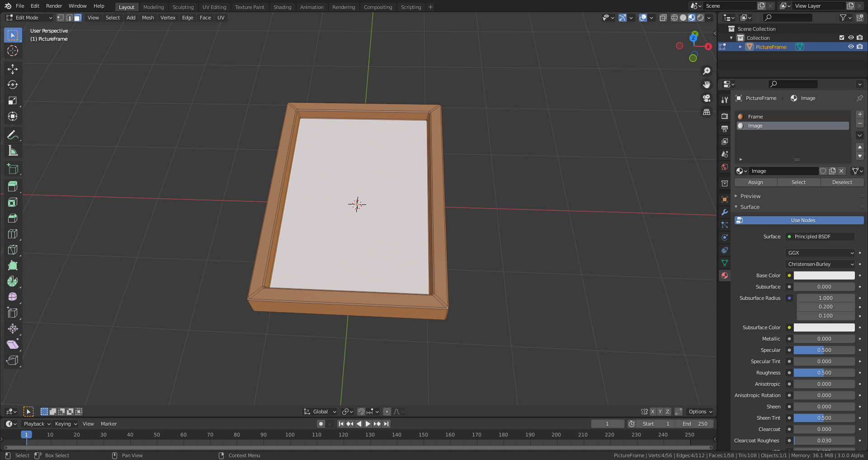The height and width of the screenshot is (460, 868).
Task: Open the viewport Options dropdown
Action: tap(700, 412)
